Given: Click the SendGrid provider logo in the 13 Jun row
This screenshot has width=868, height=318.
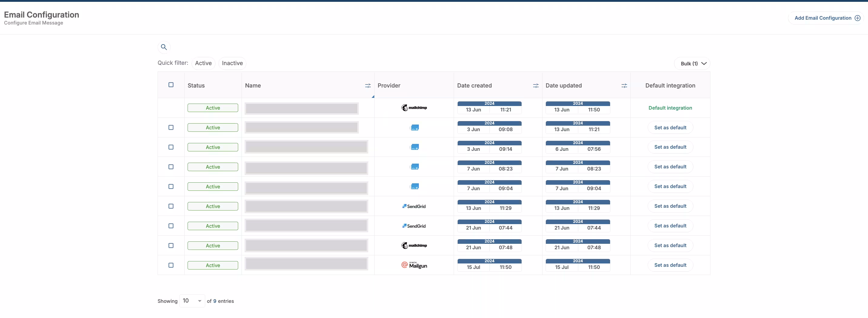Looking at the screenshot, I should pyautogui.click(x=414, y=206).
